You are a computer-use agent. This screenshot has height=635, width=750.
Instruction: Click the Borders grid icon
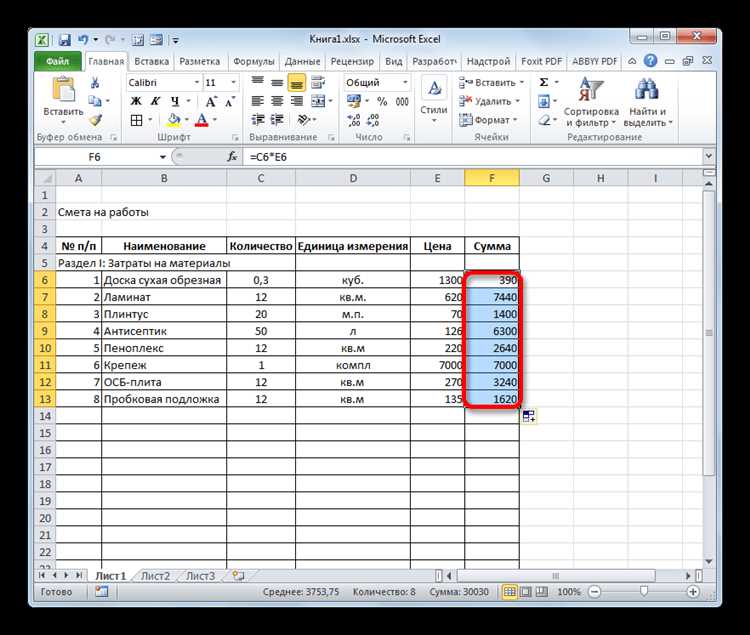[136, 120]
